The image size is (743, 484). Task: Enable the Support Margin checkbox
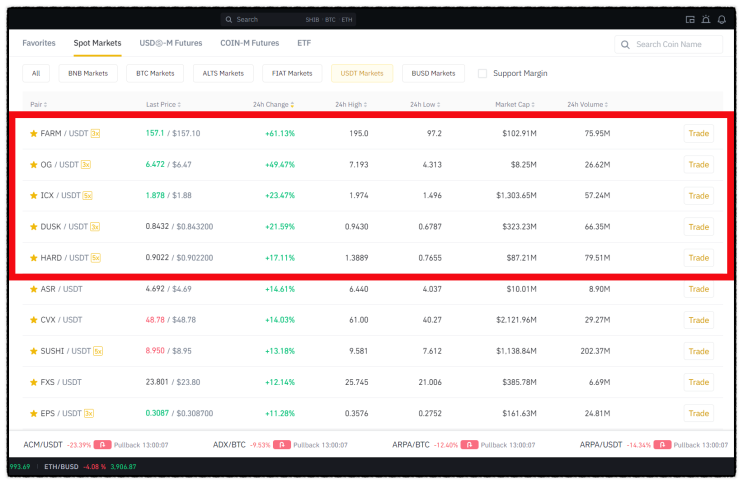coord(482,73)
